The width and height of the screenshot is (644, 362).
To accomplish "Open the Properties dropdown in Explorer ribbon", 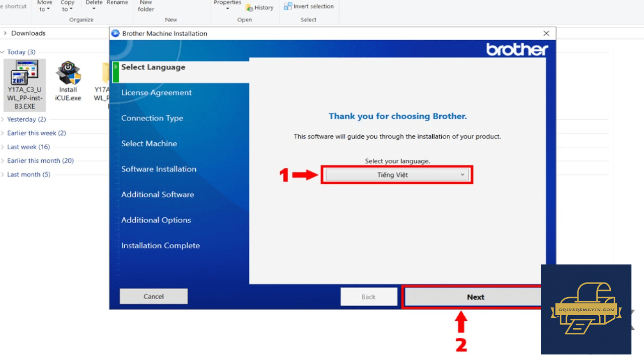I will pos(227,6).
